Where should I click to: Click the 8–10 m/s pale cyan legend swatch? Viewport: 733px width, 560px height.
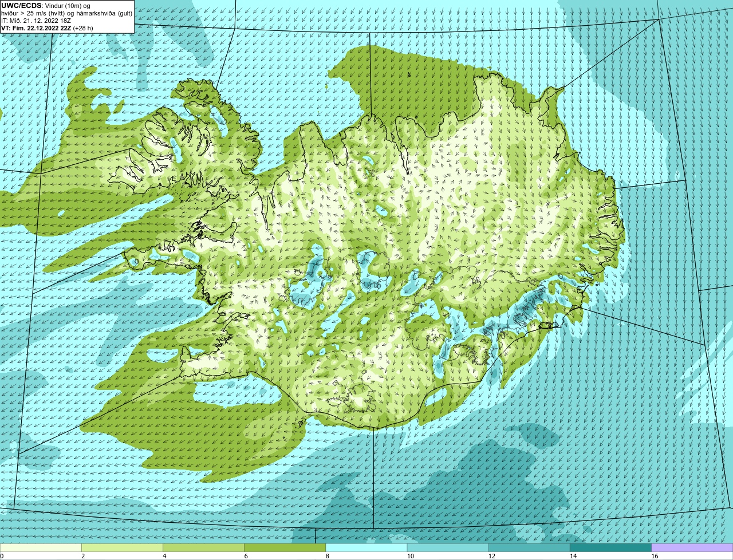(x=366, y=547)
